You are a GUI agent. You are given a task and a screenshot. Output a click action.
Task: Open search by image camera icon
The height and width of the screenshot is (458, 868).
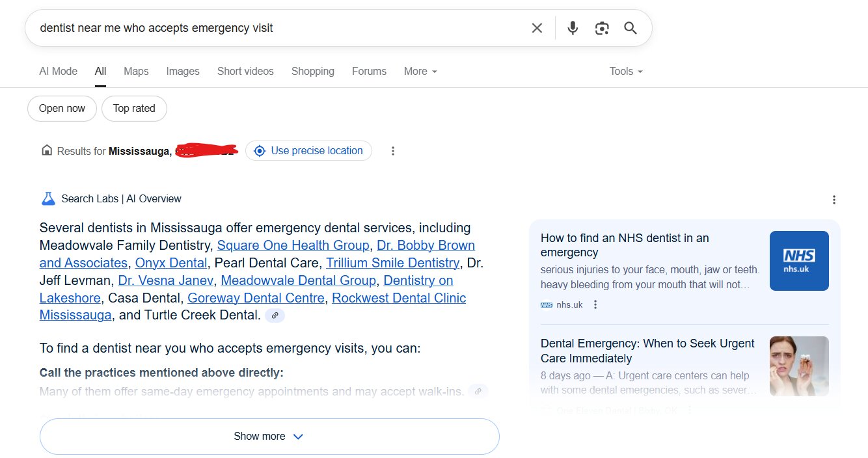[x=602, y=28]
